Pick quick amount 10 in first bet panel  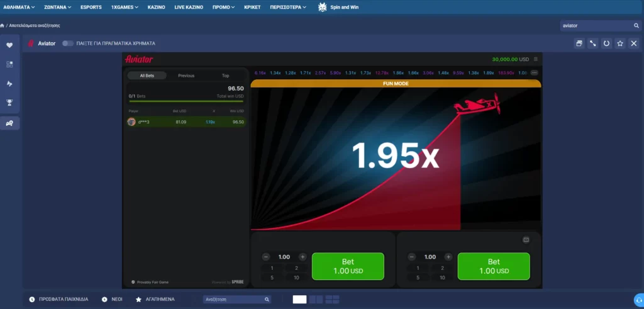pyautogui.click(x=297, y=278)
